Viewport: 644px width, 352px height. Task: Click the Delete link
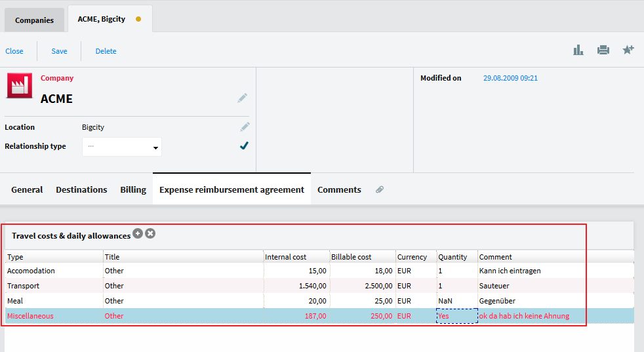[106, 51]
